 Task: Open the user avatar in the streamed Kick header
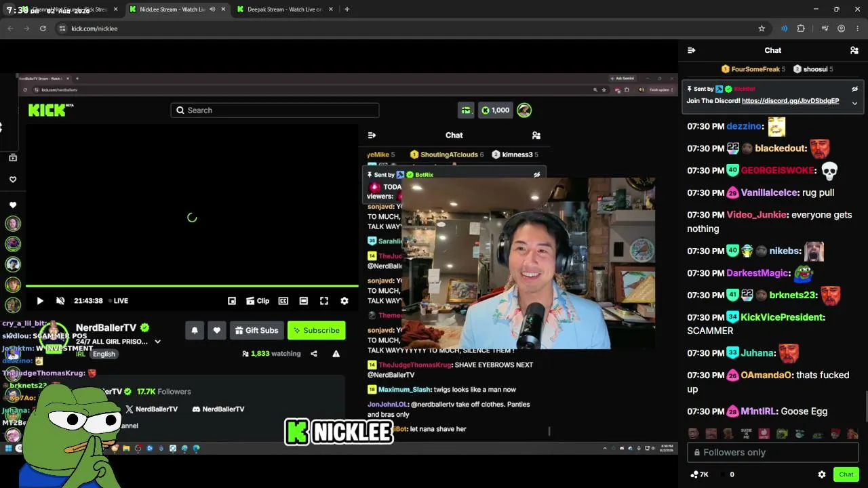(x=524, y=110)
